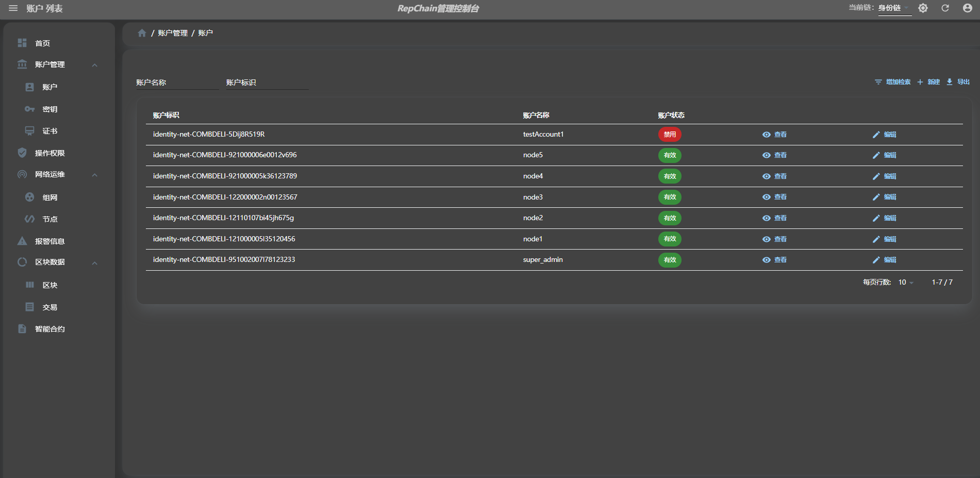The image size is (980, 478).
Task: Click the 1-7 / 7 pagination text
Action: tap(942, 283)
